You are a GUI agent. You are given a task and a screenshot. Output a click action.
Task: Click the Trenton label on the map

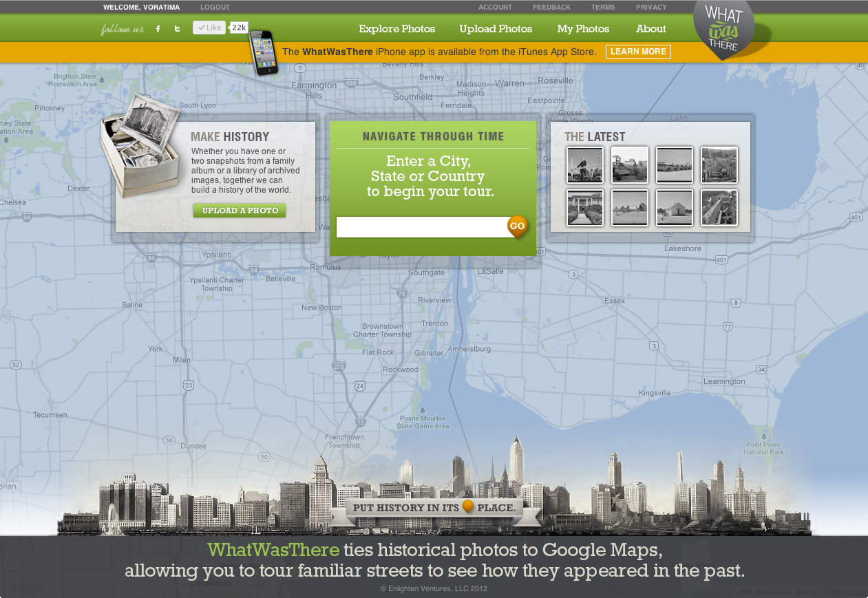(435, 323)
